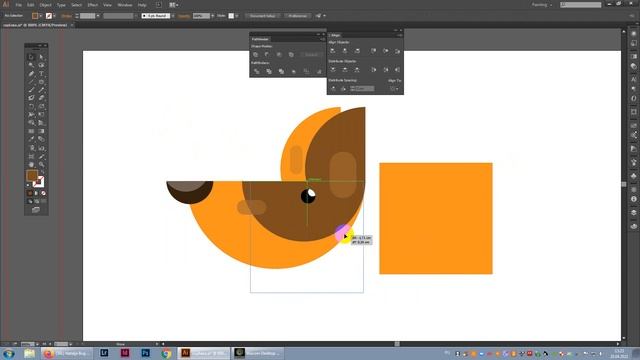This screenshot has width=640, height=360.
Task: Click Vertical Align Top in Align panel
Action: pyautogui.click(x=373, y=51)
